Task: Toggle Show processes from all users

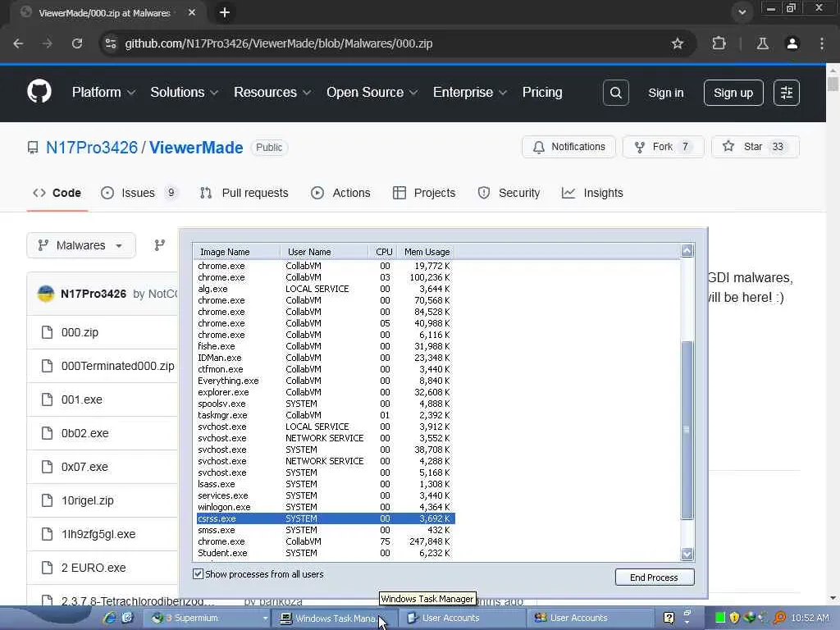Action: [x=198, y=573]
